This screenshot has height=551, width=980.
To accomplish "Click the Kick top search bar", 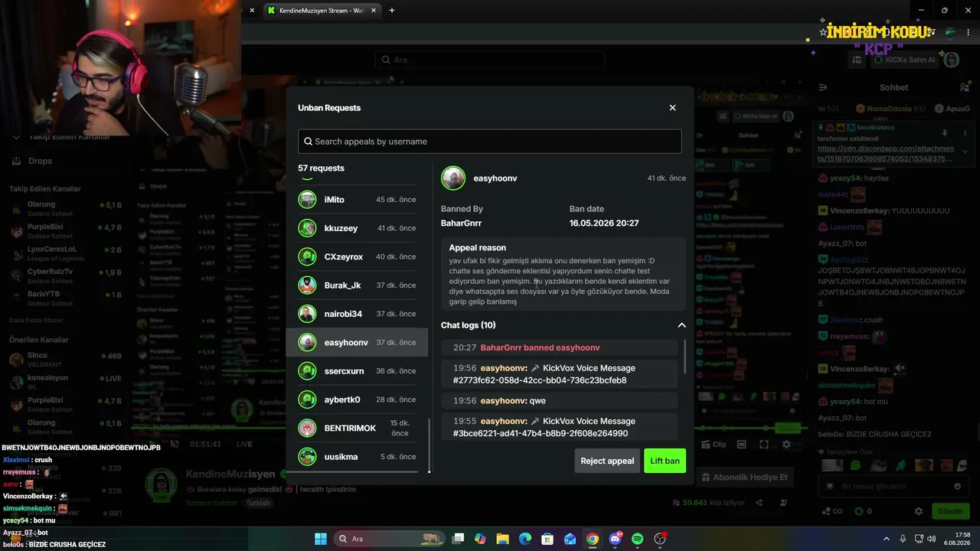I will click(x=490, y=60).
